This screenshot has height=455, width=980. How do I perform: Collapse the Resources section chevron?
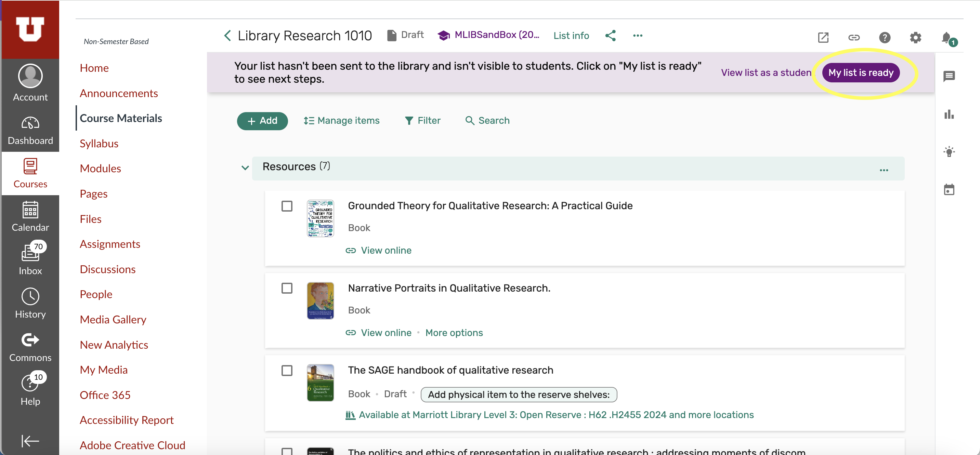coord(245,168)
